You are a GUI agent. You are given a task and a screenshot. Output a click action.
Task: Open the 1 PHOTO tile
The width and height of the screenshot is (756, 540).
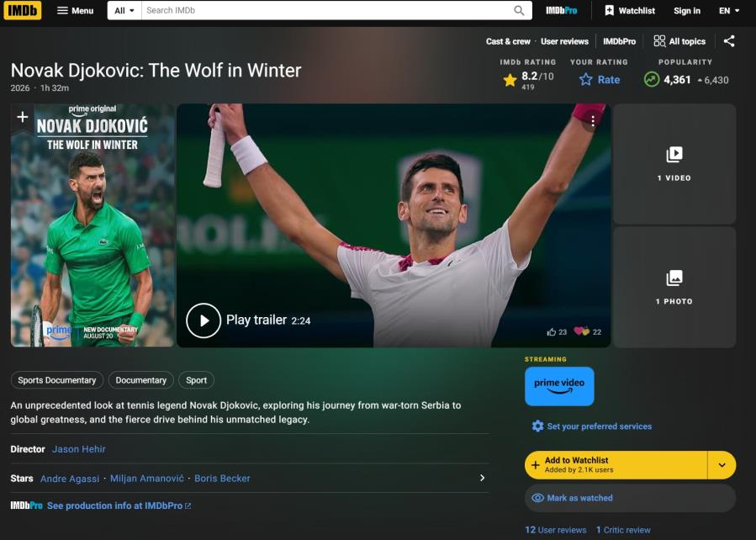[x=674, y=288]
